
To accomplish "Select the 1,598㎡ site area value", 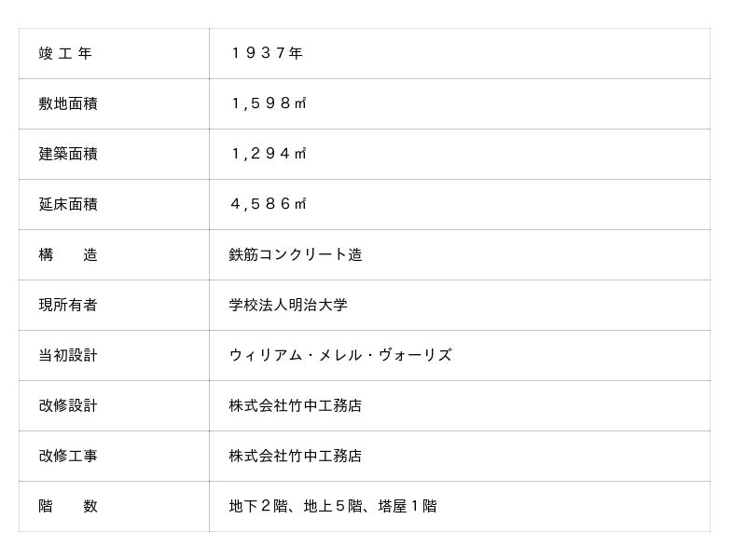I will 269,103.
